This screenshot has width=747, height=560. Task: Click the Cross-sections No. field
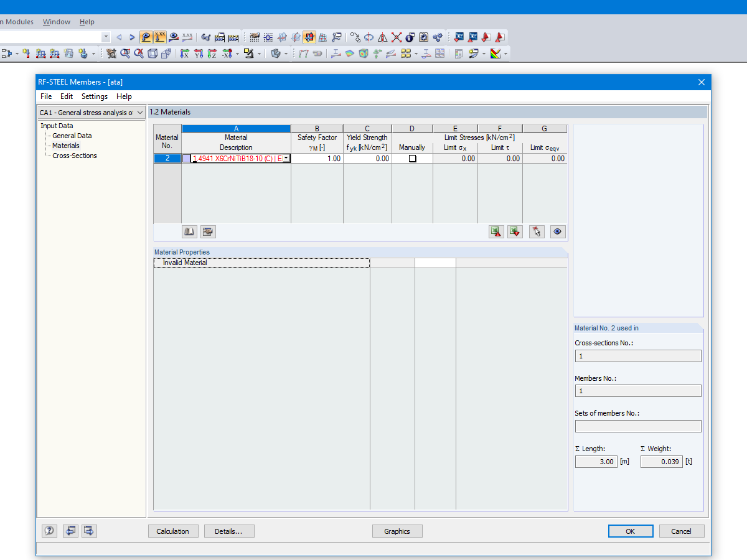[x=638, y=356]
